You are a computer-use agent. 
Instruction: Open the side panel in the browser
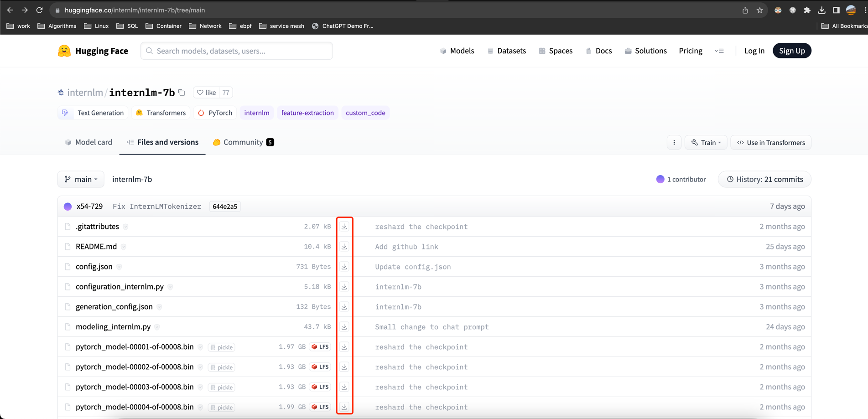[x=836, y=10]
